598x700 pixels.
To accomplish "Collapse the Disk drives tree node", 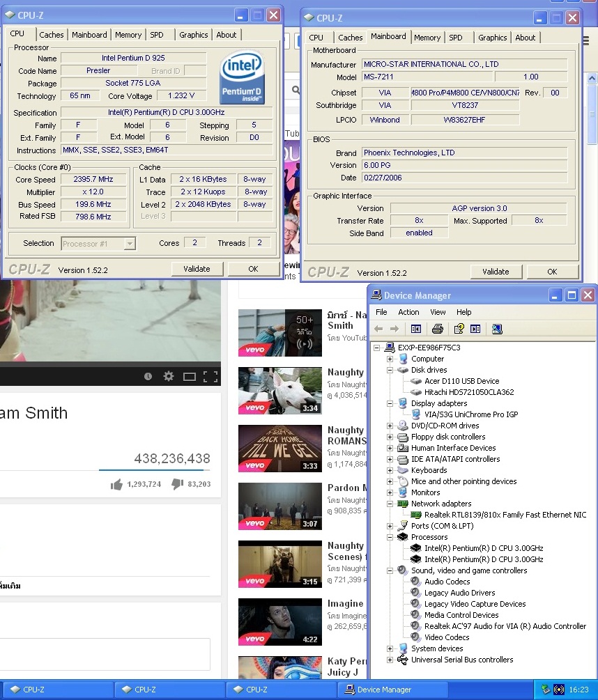I will [390, 370].
